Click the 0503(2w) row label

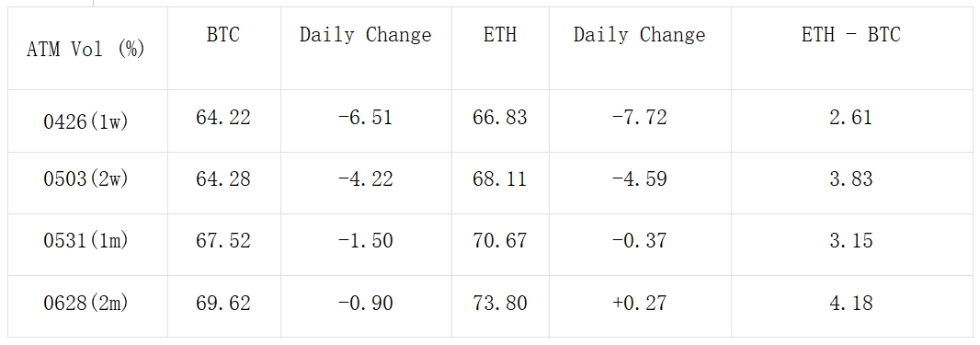point(87,182)
